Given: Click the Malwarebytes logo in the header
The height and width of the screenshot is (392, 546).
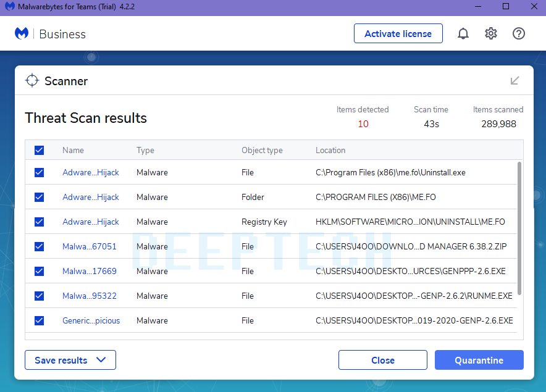Looking at the screenshot, I should (22, 34).
